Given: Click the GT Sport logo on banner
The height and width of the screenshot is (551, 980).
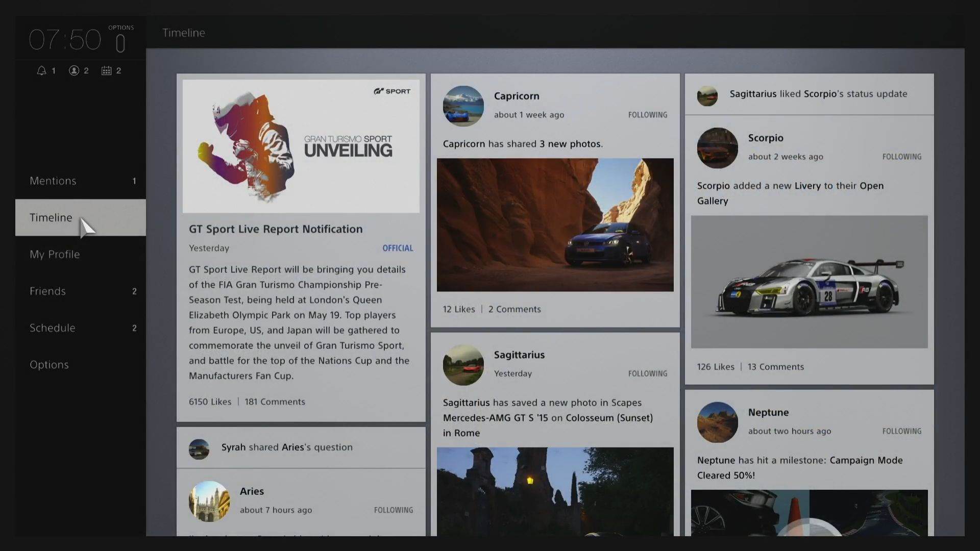Looking at the screenshot, I should coord(392,91).
